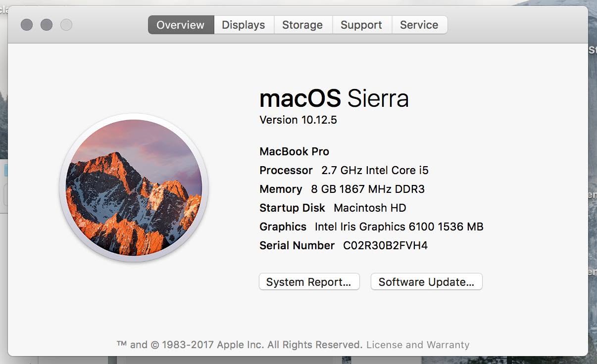This screenshot has width=597, height=364.
Task: Open the License and Warranty link
Action: click(418, 345)
